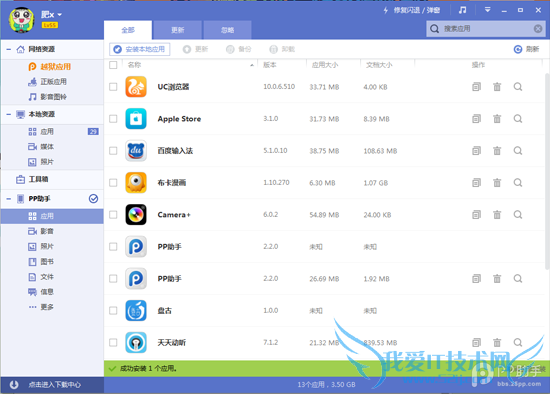Click 点击进入下载中心 link
The height and width of the screenshot is (394, 550).
54,385
